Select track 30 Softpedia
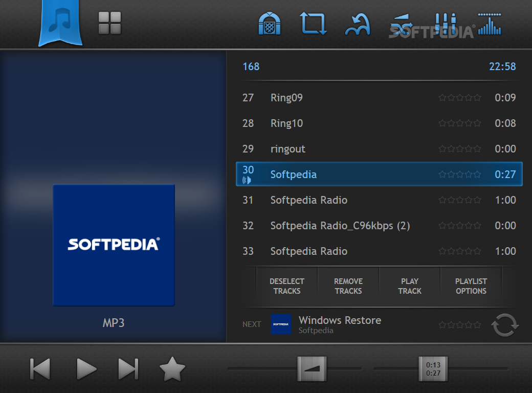This screenshot has width=532, height=393. (380, 174)
